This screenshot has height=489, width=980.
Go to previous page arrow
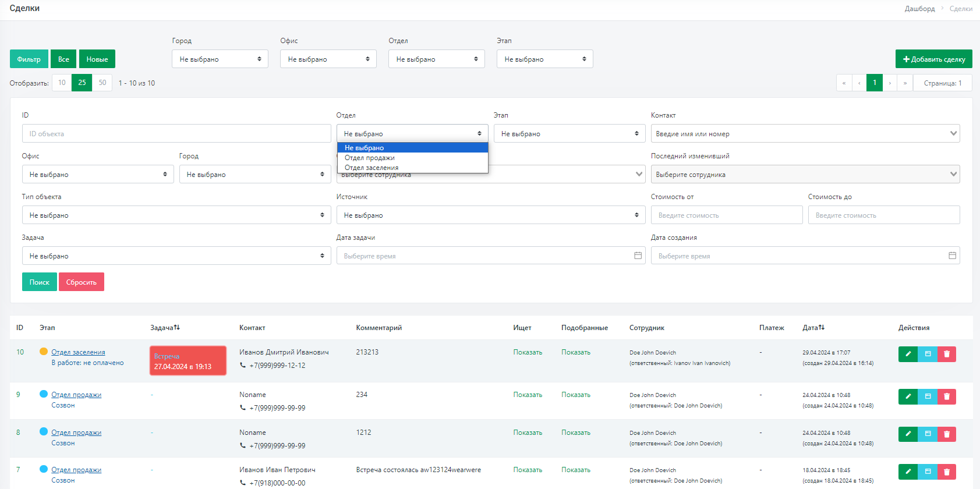[859, 83]
